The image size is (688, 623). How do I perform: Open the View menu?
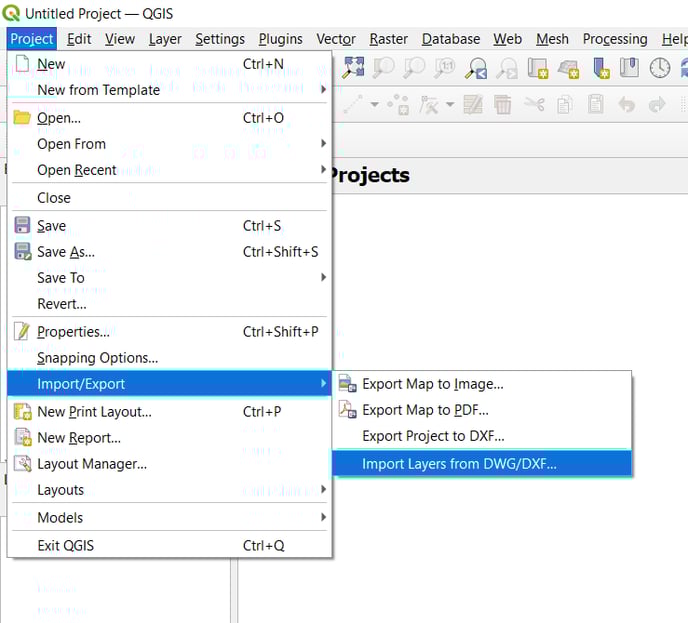(120, 39)
